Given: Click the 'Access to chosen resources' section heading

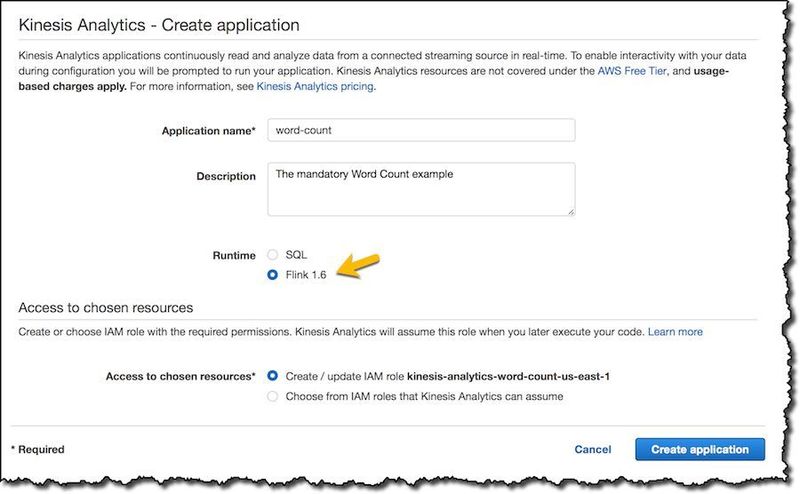Looking at the screenshot, I should pos(106,308).
